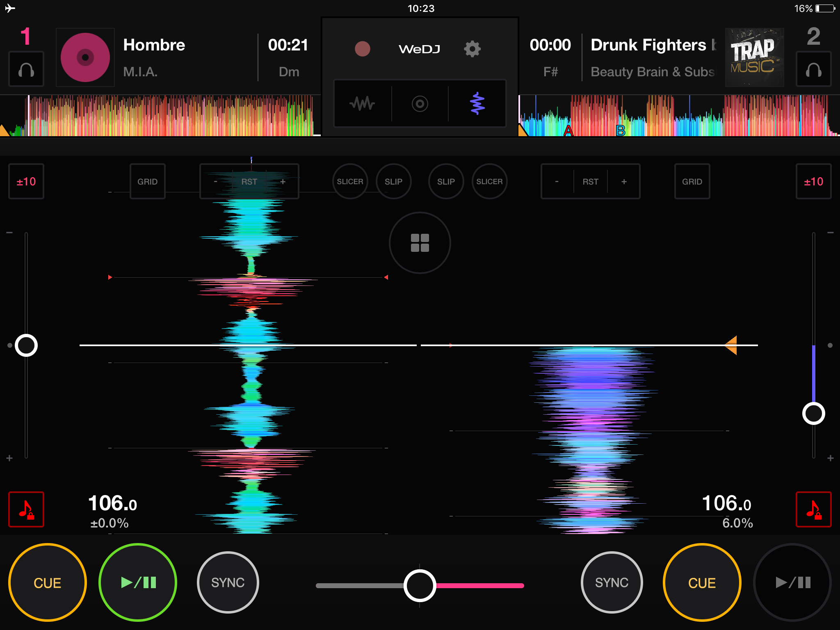Viewport: 840px width, 630px height.
Task: Click the crossfader knob
Action: (x=420, y=586)
